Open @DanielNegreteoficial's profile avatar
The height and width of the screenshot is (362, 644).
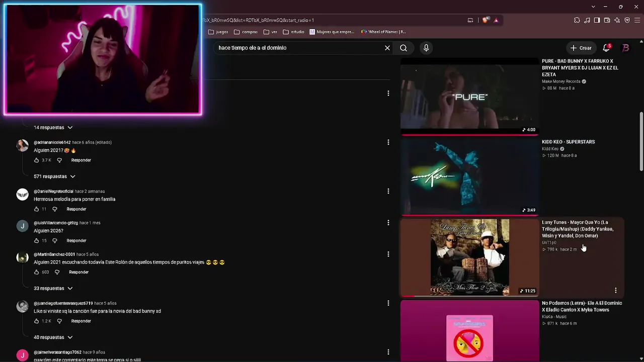point(23,195)
